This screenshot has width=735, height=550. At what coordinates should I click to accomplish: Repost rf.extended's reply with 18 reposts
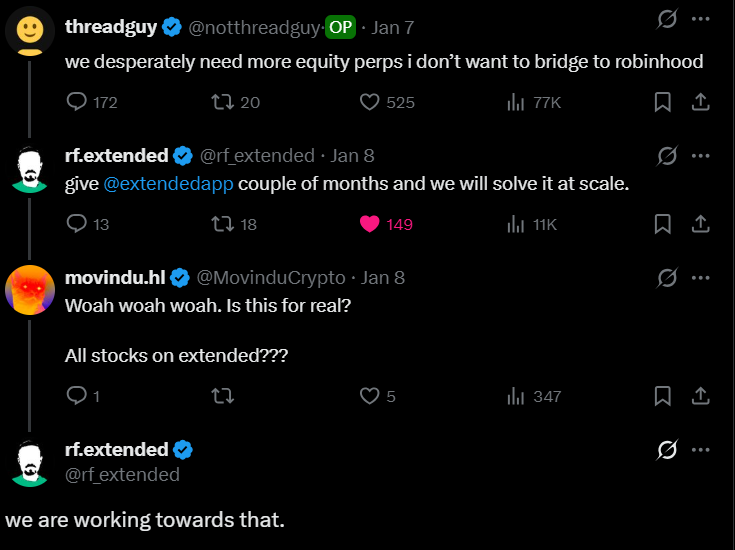[233, 224]
